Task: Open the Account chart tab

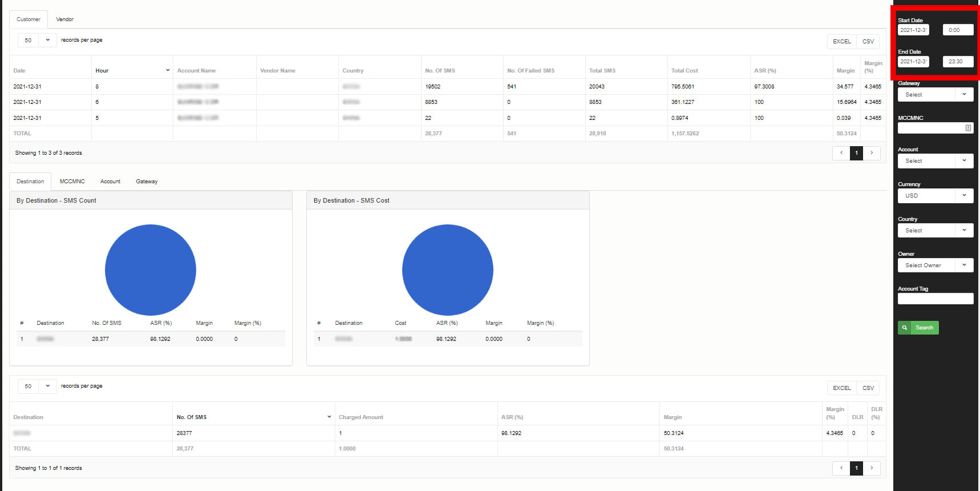Action: pos(111,182)
